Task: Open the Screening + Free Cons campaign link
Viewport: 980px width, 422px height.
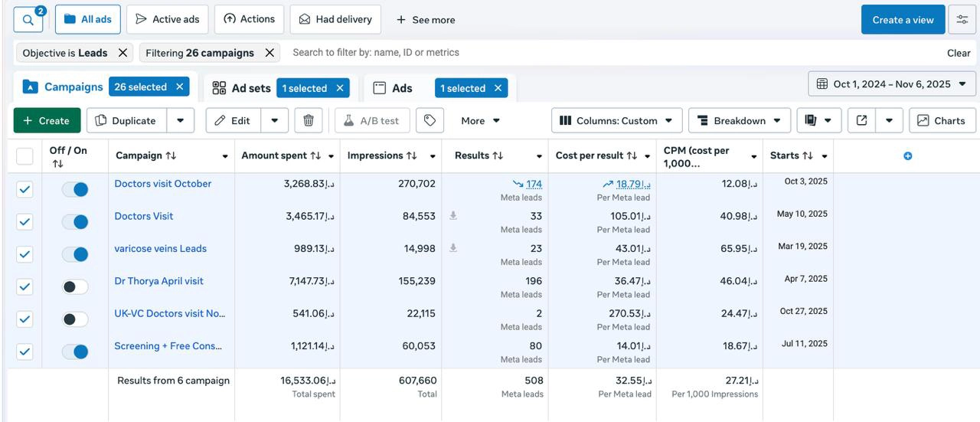Action: pyautogui.click(x=168, y=346)
